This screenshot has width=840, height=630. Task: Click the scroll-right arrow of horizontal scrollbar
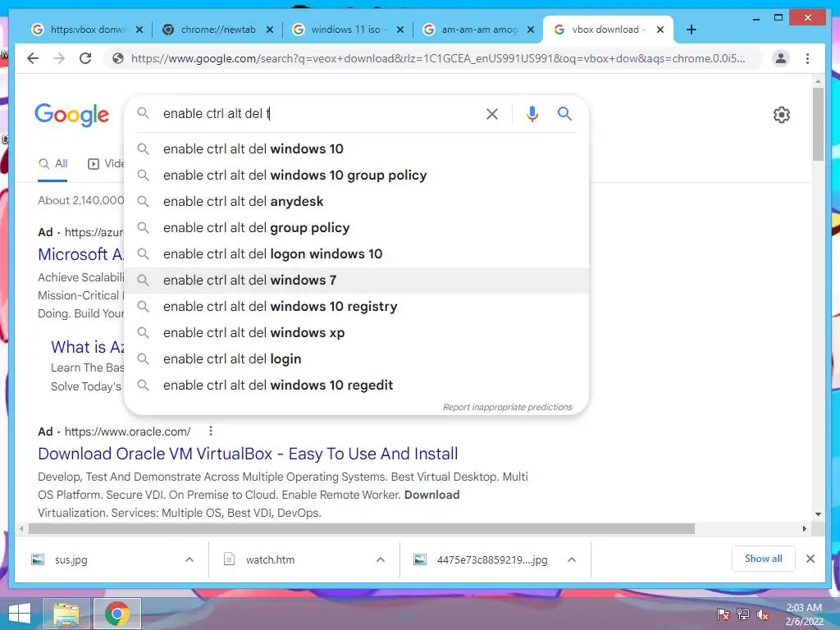click(804, 529)
